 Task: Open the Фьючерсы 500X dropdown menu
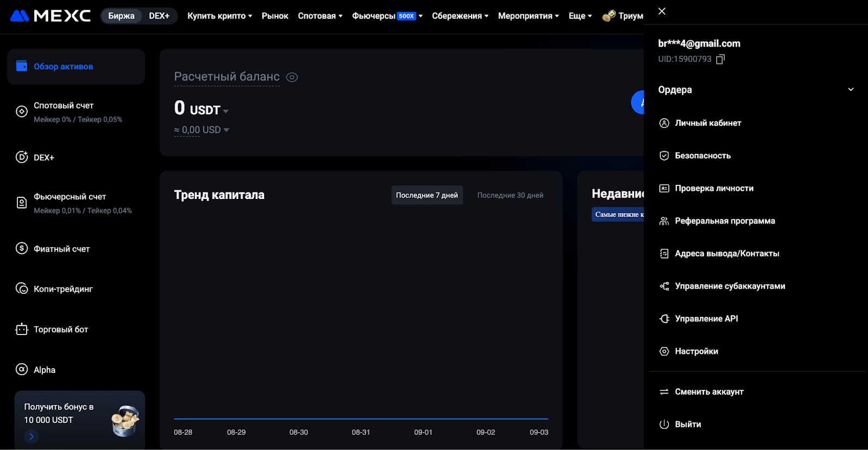(387, 16)
